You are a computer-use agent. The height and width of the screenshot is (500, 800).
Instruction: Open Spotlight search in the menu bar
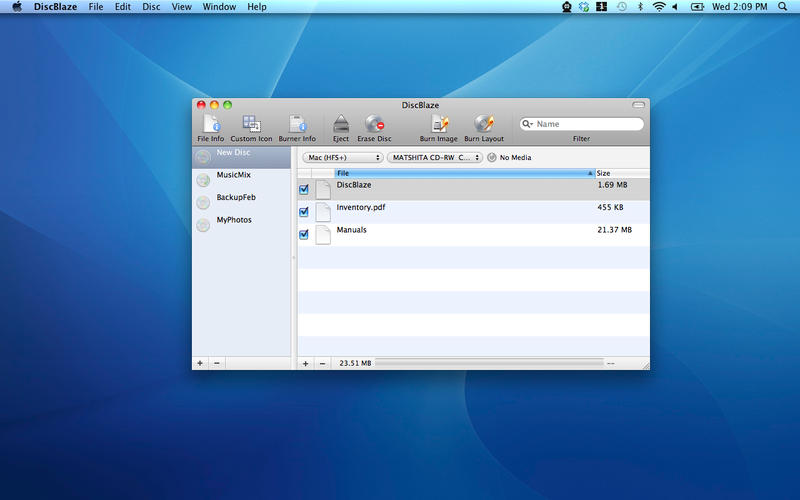783,7
